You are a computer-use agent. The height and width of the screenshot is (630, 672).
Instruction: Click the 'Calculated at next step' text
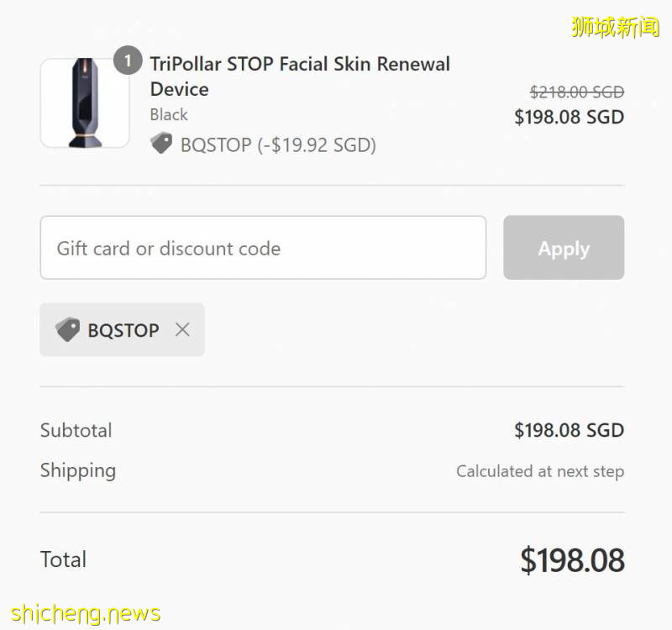click(x=539, y=471)
